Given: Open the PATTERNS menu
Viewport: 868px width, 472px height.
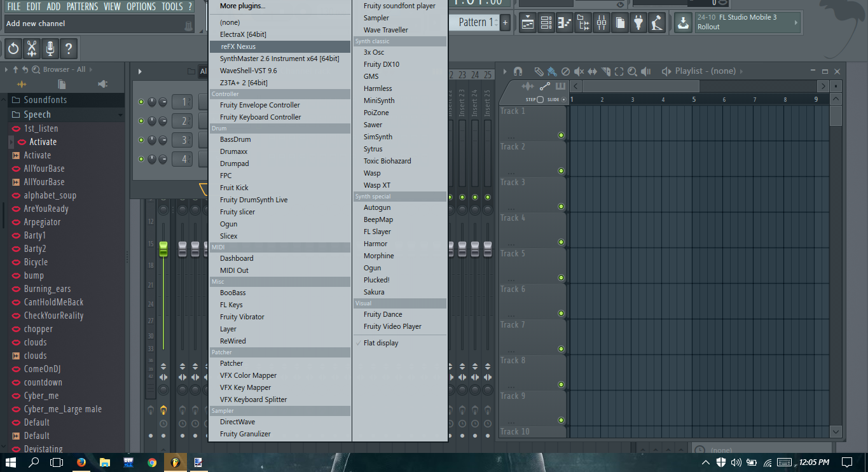Looking at the screenshot, I should tap(82, 6).
